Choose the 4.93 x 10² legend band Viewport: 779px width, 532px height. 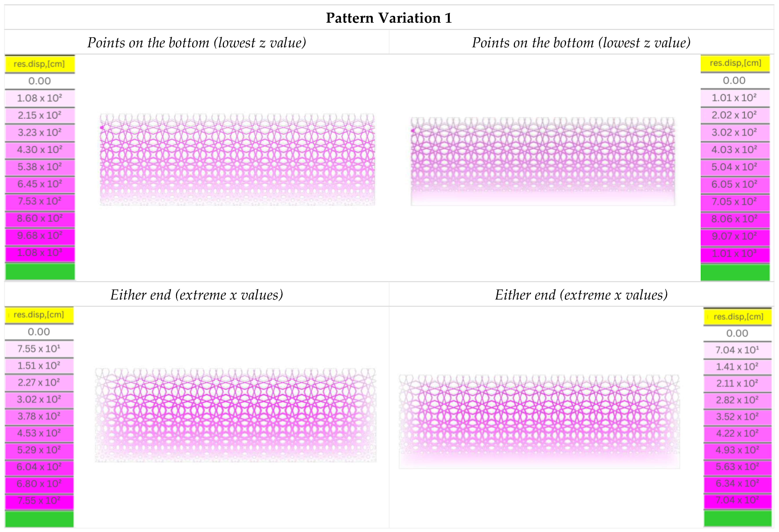[x=737, y=450]
